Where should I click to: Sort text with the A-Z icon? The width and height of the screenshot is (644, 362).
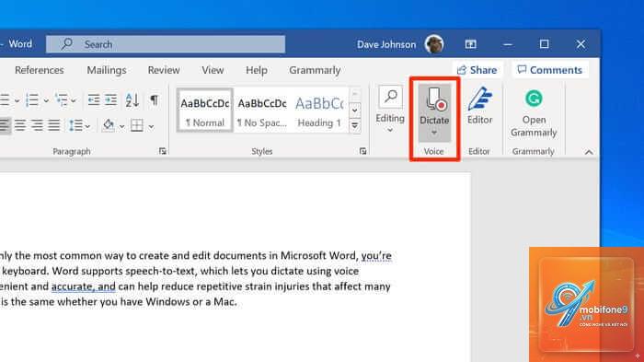(x=132, y=100)
